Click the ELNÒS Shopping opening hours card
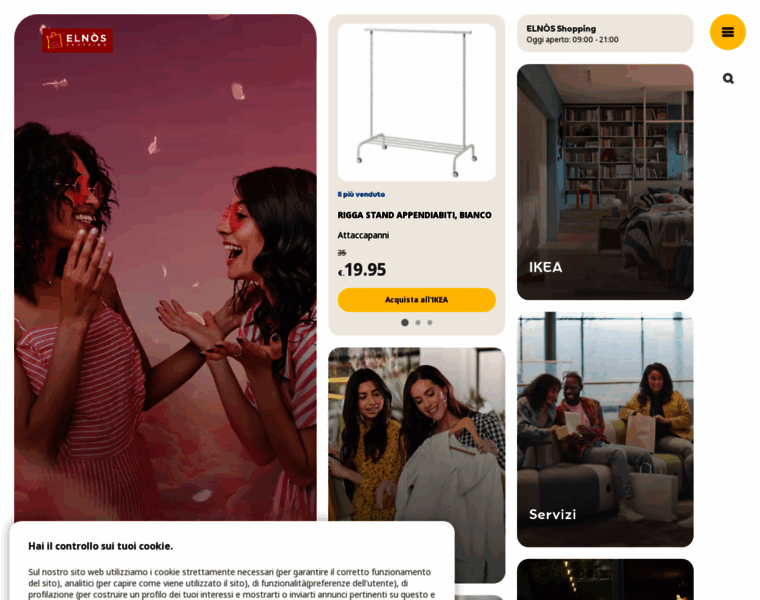Viewport: 760px width, 600px height. click(x=605, y=33)
